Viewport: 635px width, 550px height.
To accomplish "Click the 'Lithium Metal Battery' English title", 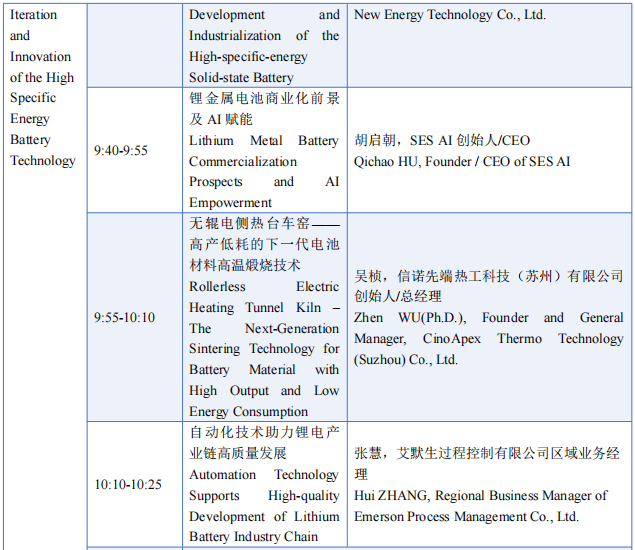I will coord(264,141).
